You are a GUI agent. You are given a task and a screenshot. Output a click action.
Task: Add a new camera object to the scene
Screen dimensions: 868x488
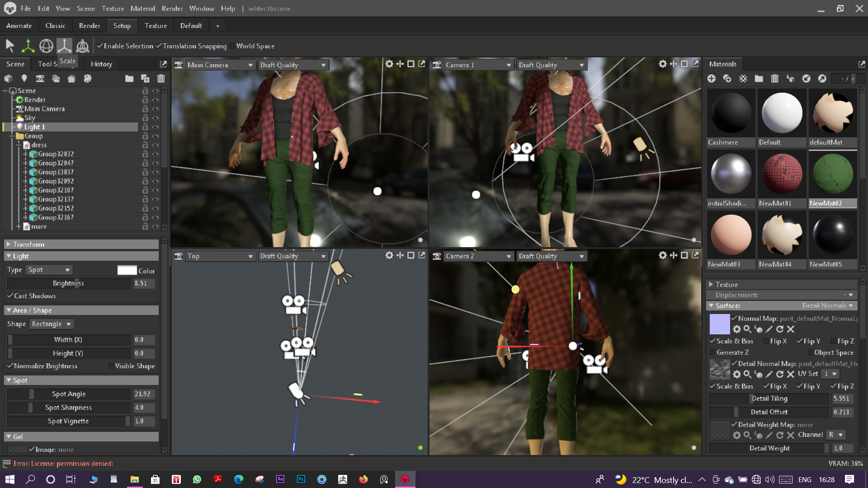[40, 79]
